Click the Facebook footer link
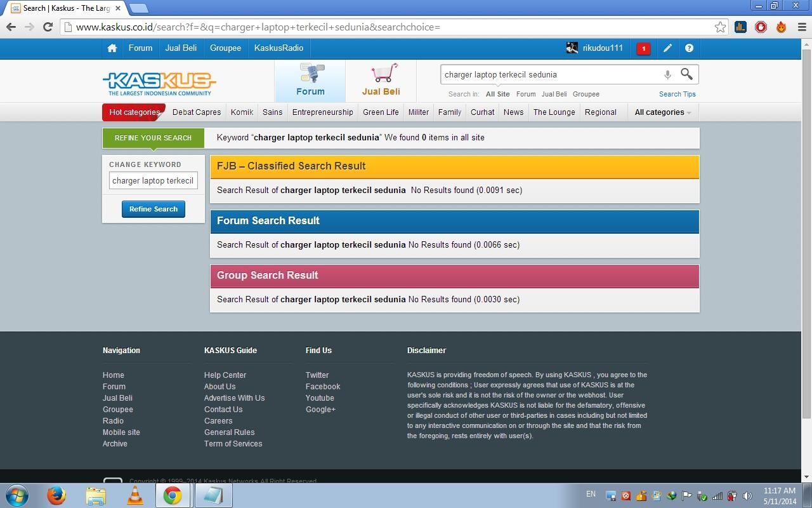This screenshot has height=508, width=812. point(323,387)
